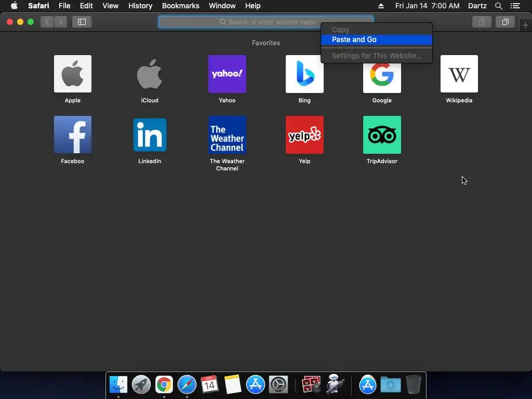Open the iCloud favorite tile
The image size is (532, 399).
tap(150, 74)
